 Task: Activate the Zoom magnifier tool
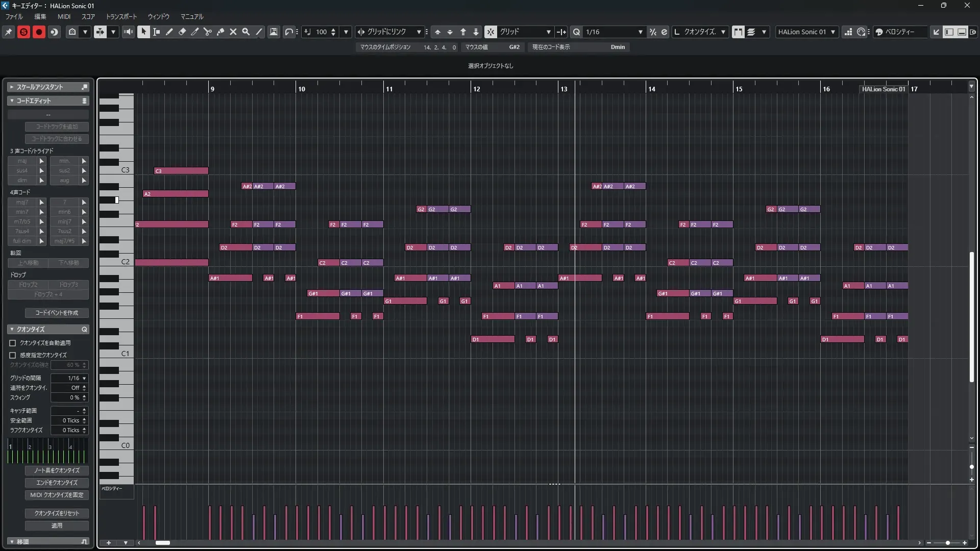[x=246, y=32]
